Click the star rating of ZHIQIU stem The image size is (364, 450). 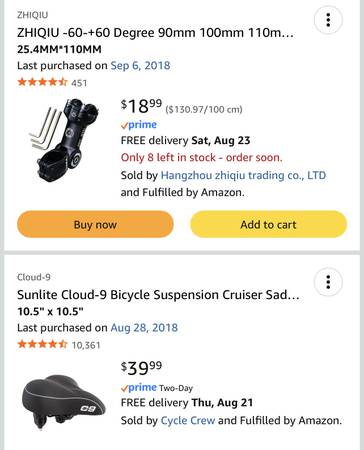[x=42, y=82]
